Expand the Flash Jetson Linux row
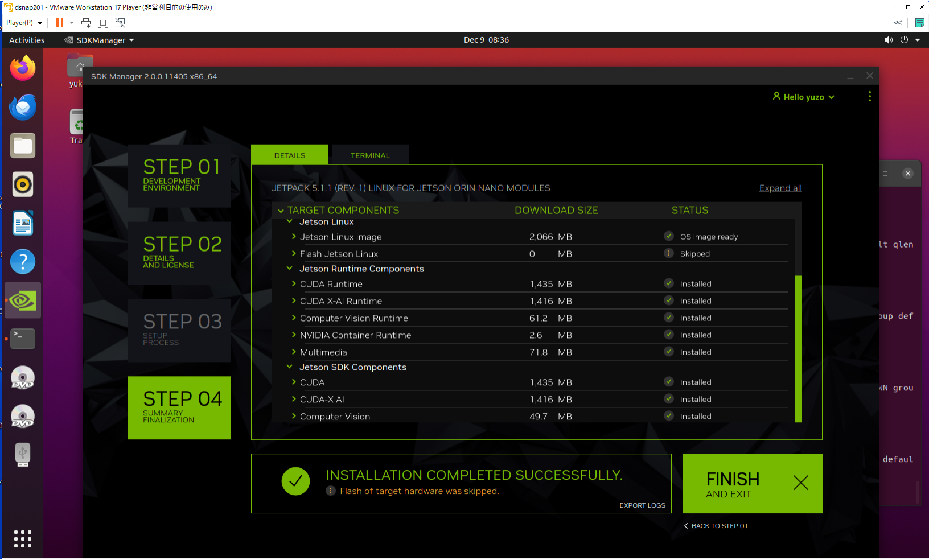Image resolution: width=929 pixels, height=560 pixels. click(294, 253)
